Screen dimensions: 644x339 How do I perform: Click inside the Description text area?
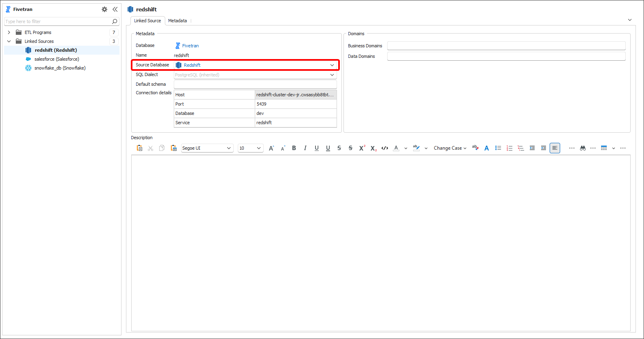[x=381, y=243]
